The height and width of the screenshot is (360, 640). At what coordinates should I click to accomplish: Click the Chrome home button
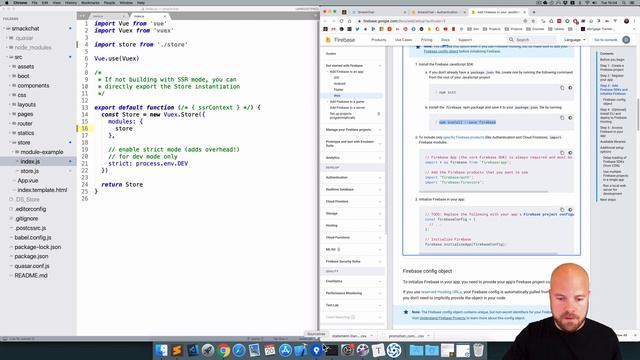click(350, 21)
